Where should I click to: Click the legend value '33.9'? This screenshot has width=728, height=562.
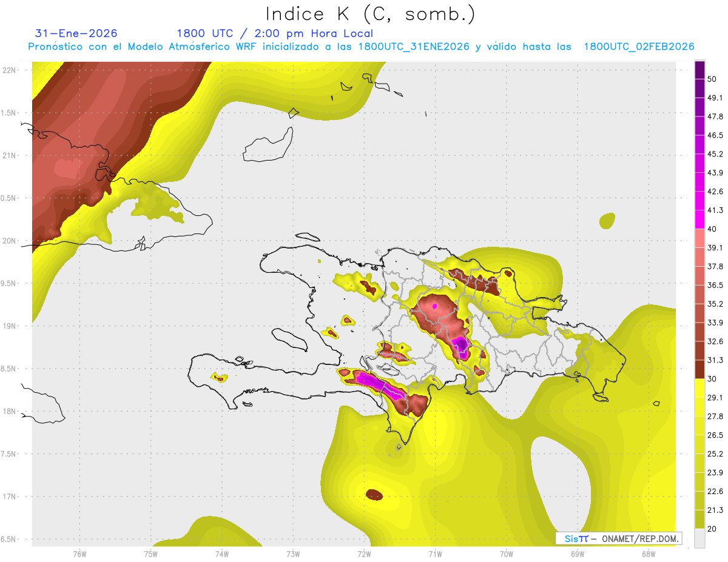[715, 323]
